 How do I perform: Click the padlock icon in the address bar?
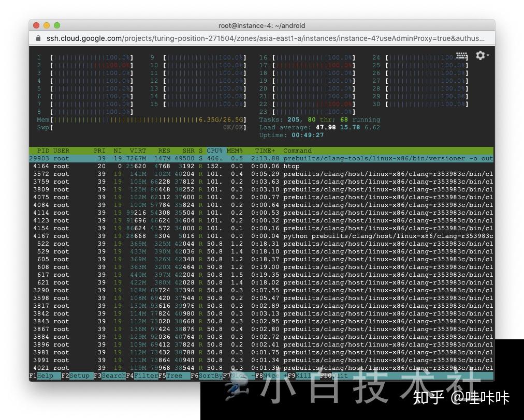[38, 38]
